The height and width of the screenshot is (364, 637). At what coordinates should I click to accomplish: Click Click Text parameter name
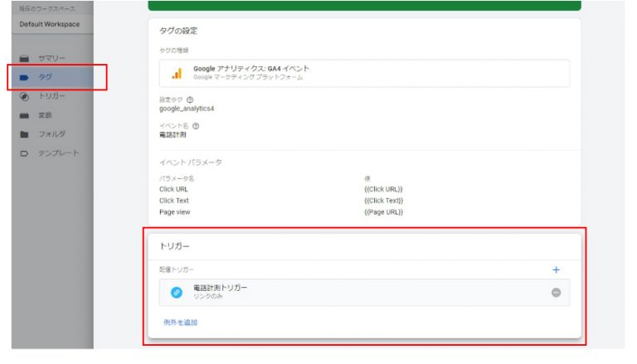174,201
